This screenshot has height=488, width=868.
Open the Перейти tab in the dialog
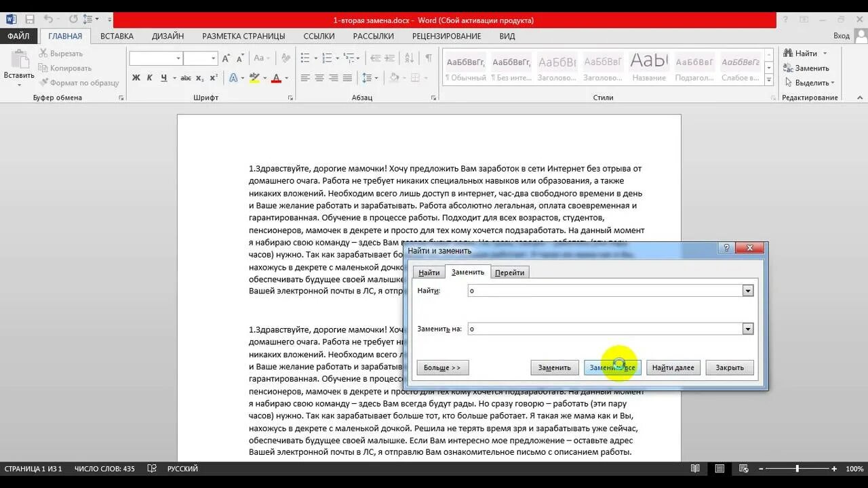(509, 272)
